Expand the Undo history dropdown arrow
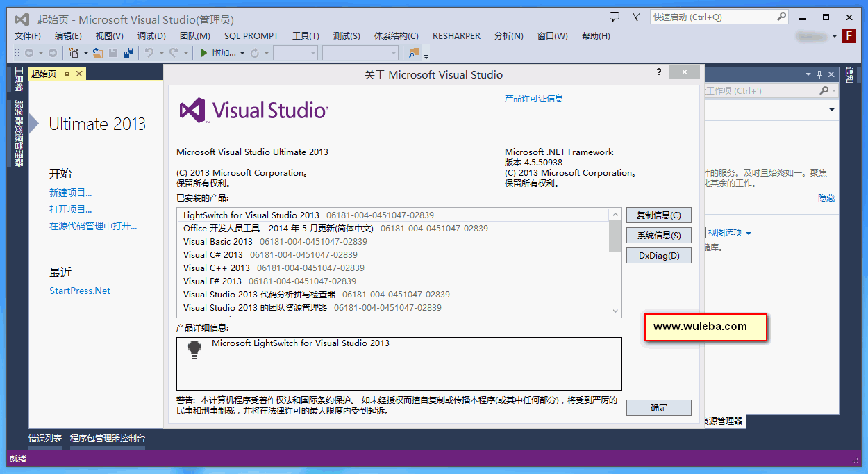This screenshot has width=868, height=474. tap(161, 53)
